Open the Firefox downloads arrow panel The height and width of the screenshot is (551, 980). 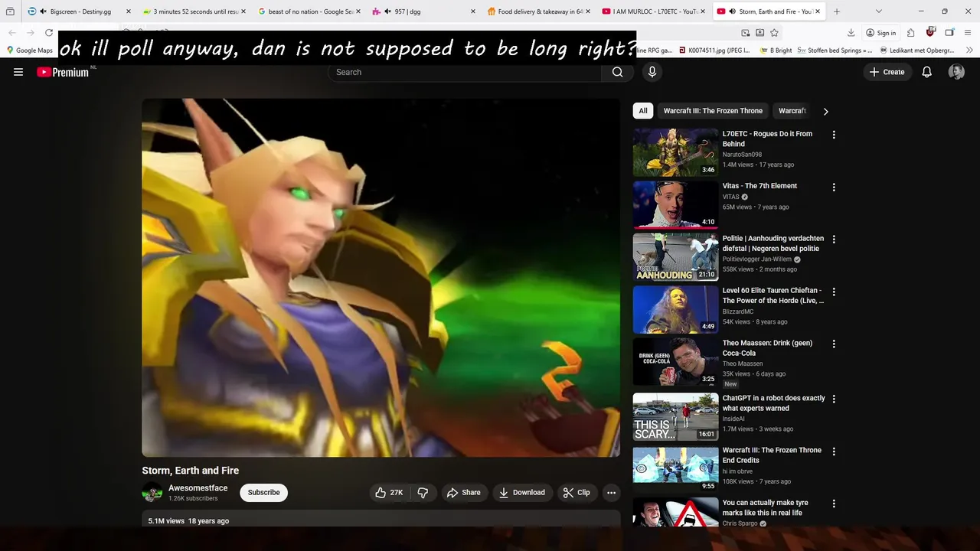coord(851,33)
